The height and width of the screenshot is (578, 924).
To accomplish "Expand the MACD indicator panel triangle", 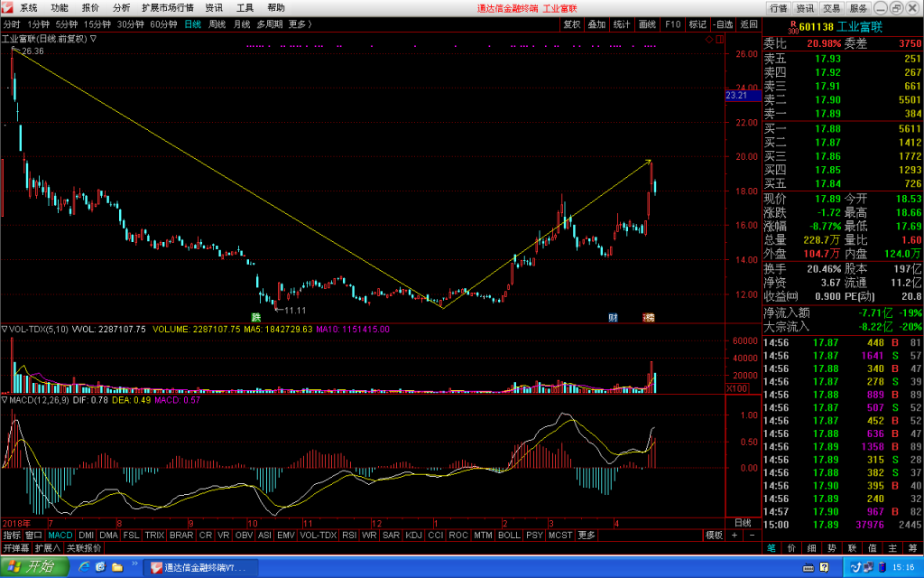I will pos(5,400).
